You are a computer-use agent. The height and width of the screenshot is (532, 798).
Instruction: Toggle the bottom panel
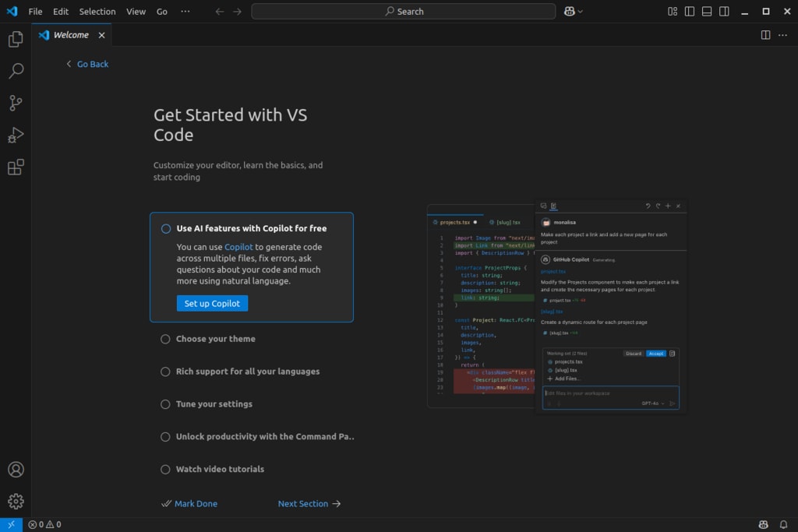707,11
